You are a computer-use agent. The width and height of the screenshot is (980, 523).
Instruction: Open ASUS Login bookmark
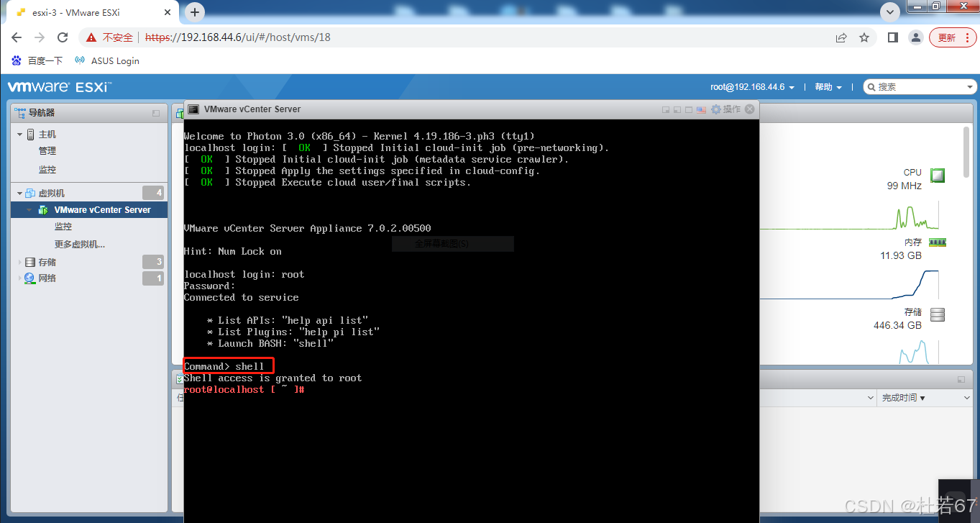click(107, 61)
